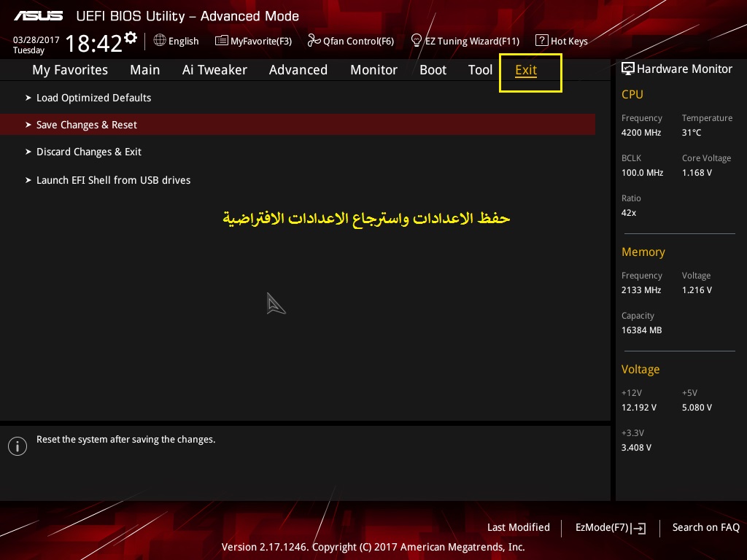Click the 42x ratio value
Viewport: 747px width, 560px height.
629,212
